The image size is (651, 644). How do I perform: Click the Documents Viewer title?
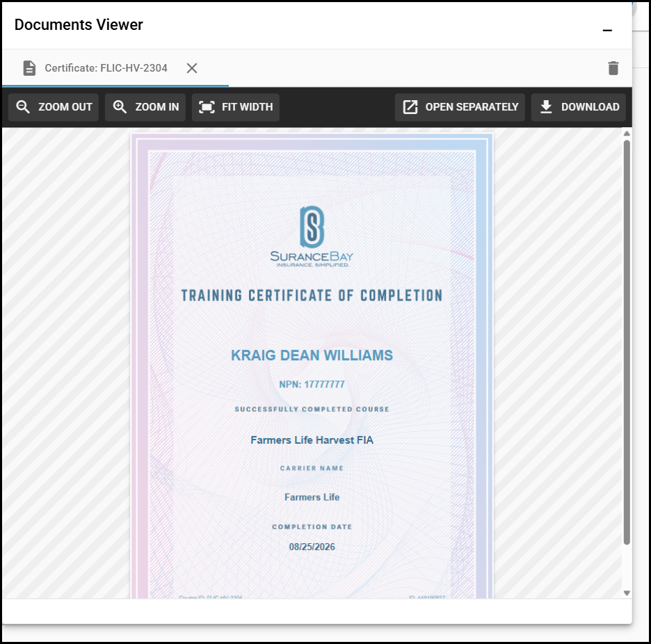coord(79,25)
